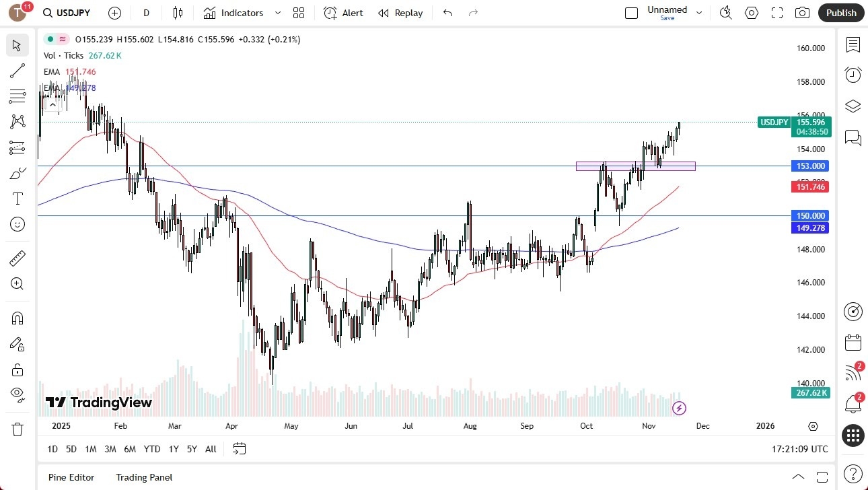Select the 1Y date range
The width and height of the screenshot is (868, 490).
tap(173, 448)
